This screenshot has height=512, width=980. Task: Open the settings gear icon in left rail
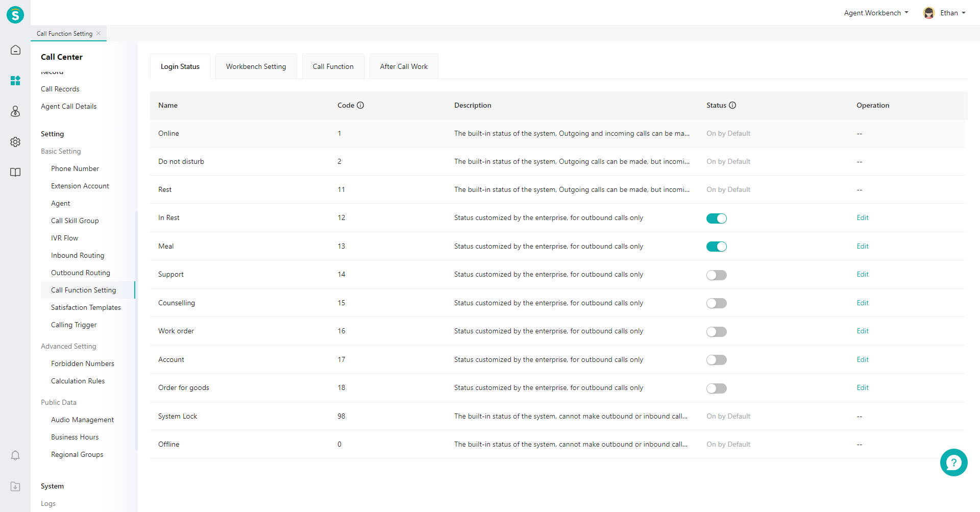[x=15, y=142]
